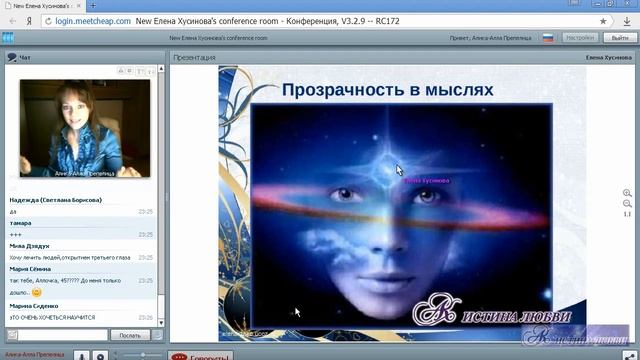Screen dimensions: 640x360
Task: Zoom in the presentation magnifier plus
Action: [x=627, y=193]
